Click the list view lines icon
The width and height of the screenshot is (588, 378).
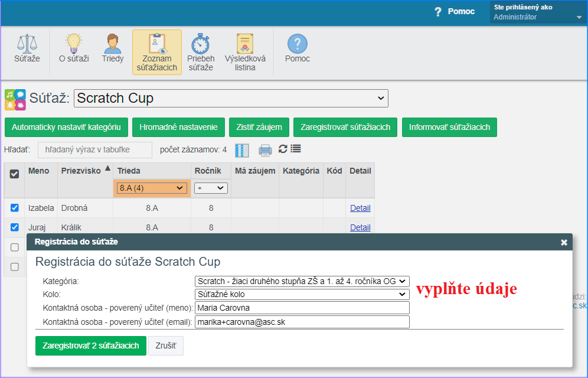296,149
